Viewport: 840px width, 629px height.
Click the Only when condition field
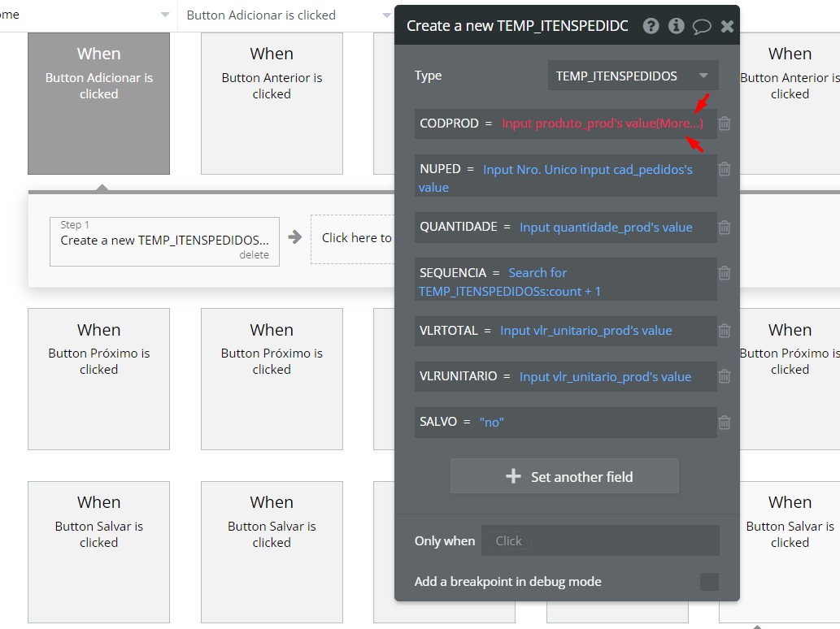600,540
